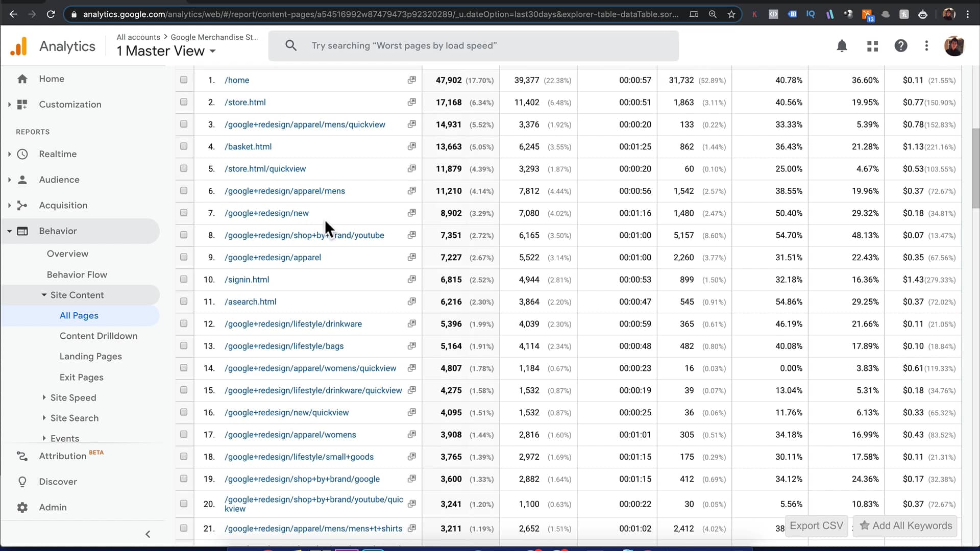Open the Google apps grid icon
The image size is (980, 551).
tap(872, 45)
